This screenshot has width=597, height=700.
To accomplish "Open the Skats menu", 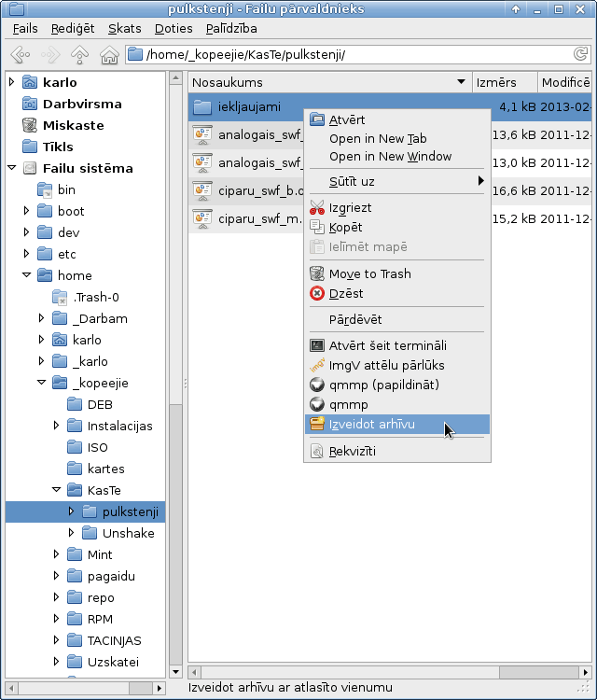I will coord(124,29).
